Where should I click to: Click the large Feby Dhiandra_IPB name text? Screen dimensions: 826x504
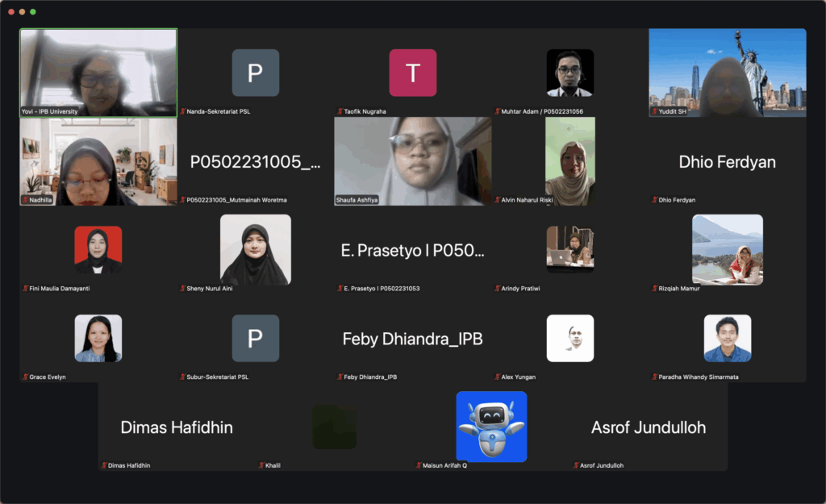pyautogui.click(x=413, y=339)
